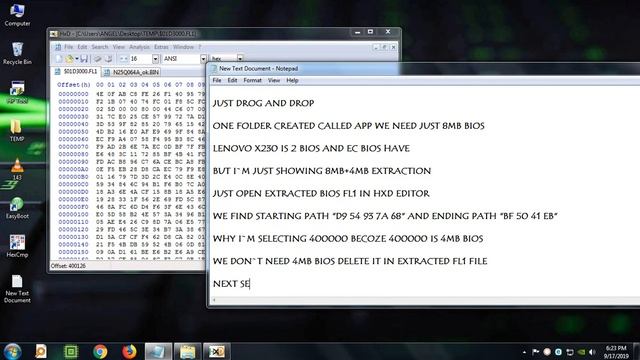640x360 pixels.
Task: Click the HxD document icon left of File menu
Action: (58, 47)
